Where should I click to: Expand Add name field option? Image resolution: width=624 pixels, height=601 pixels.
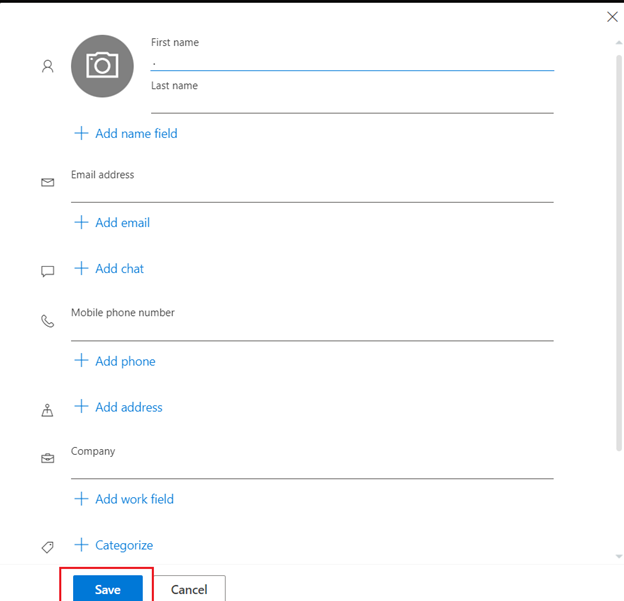[x=126, y=133]
